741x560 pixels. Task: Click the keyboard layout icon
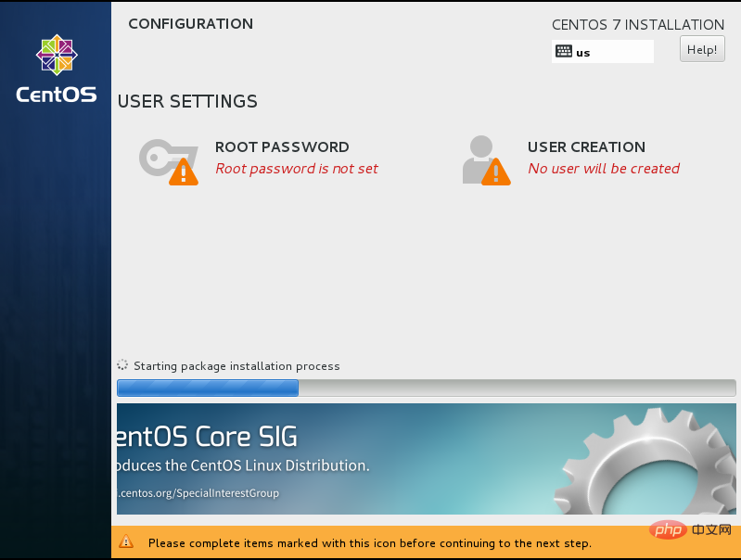(563, 52)
